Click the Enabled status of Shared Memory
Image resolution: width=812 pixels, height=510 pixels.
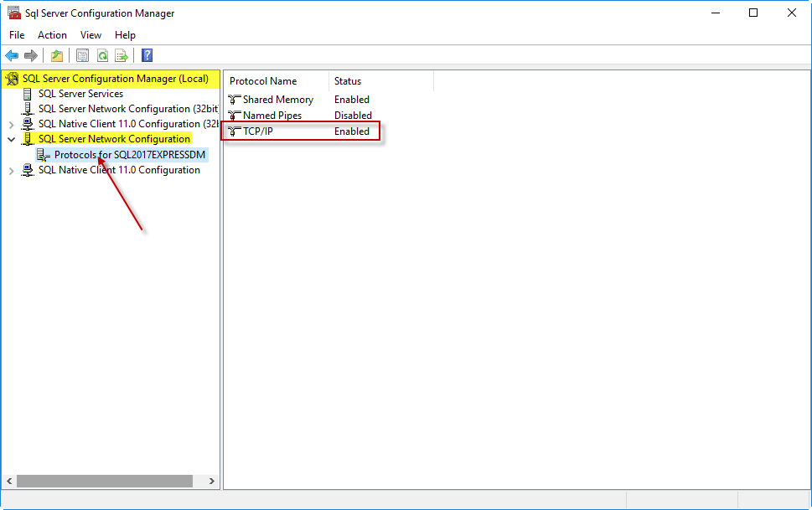[x=352, y=100]
